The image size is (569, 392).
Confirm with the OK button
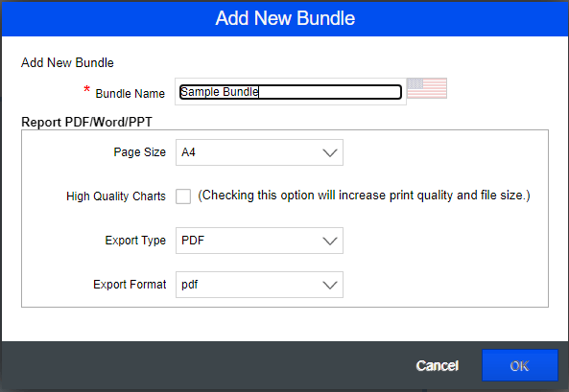click(520, 365)
